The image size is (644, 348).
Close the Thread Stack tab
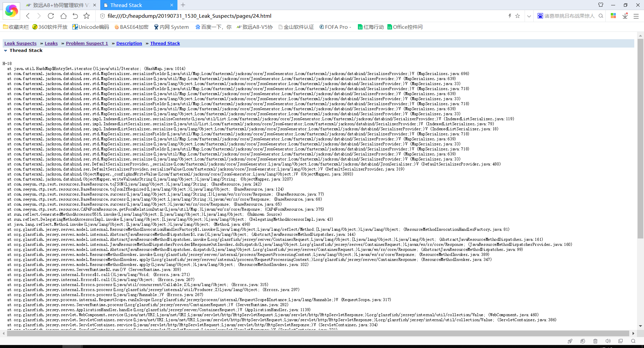pos(172,5)
